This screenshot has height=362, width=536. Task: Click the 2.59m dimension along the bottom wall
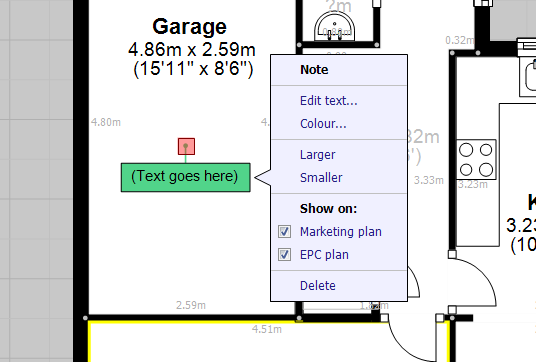tap(191, 305)
